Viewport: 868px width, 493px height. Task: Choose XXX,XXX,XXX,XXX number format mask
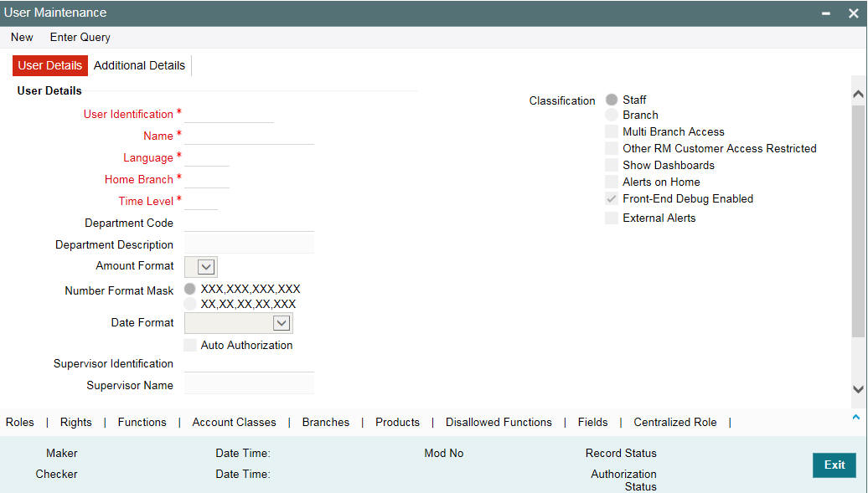pos(190,289)
